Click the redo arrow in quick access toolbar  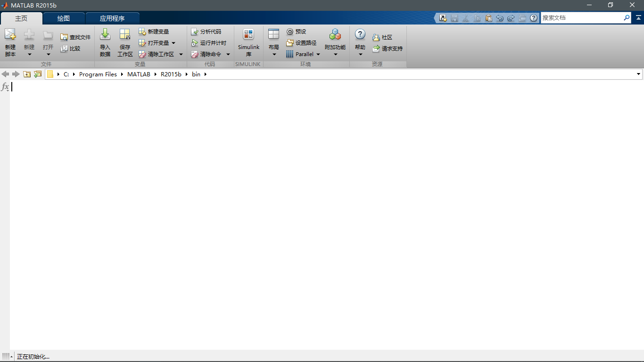511,18
